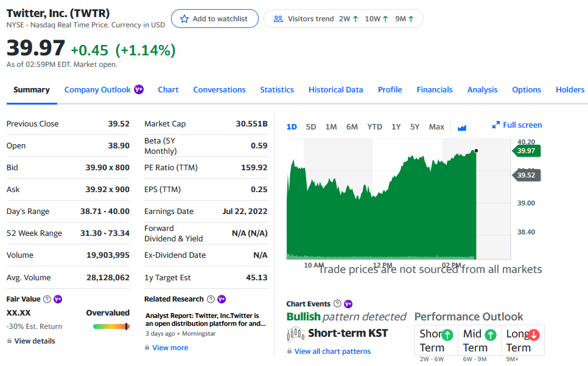
Task: Click the red down arrow for Long Term
Action: [x=534, y=334]
